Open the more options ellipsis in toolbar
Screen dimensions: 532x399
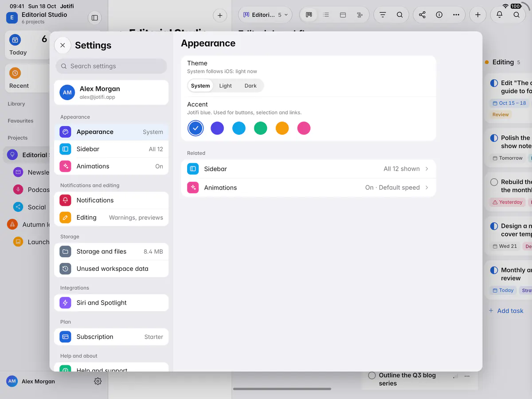tap(456, 15)
